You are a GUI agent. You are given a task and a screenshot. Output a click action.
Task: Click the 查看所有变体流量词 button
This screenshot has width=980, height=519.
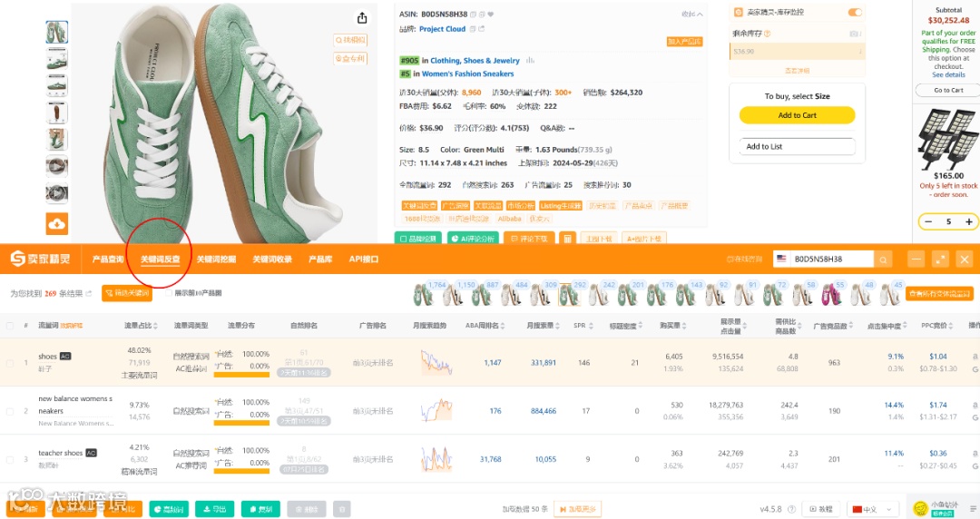pos(939,293)
